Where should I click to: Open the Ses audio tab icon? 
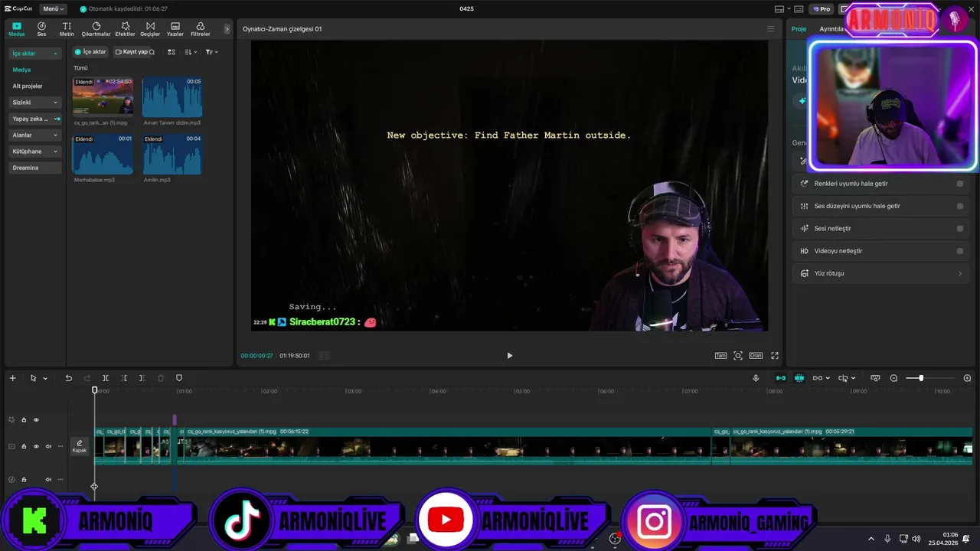tap(41, 29)
